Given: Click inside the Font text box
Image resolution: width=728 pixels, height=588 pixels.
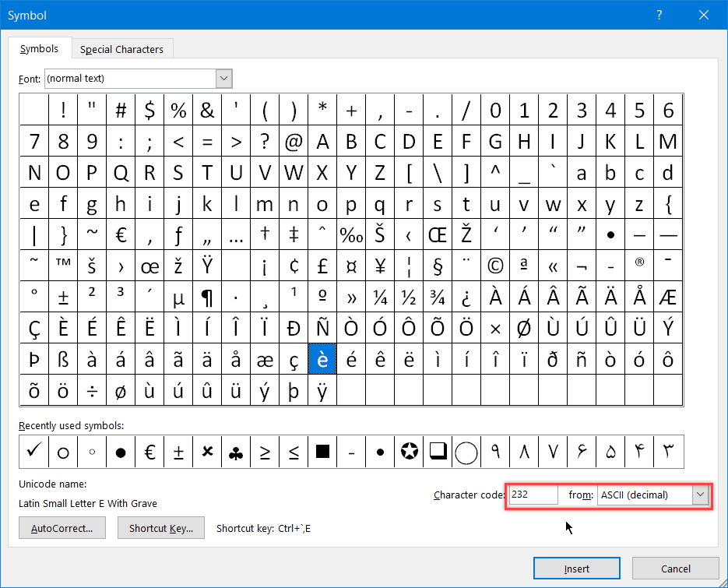Looking at the screenshot, I should [131, 79].
